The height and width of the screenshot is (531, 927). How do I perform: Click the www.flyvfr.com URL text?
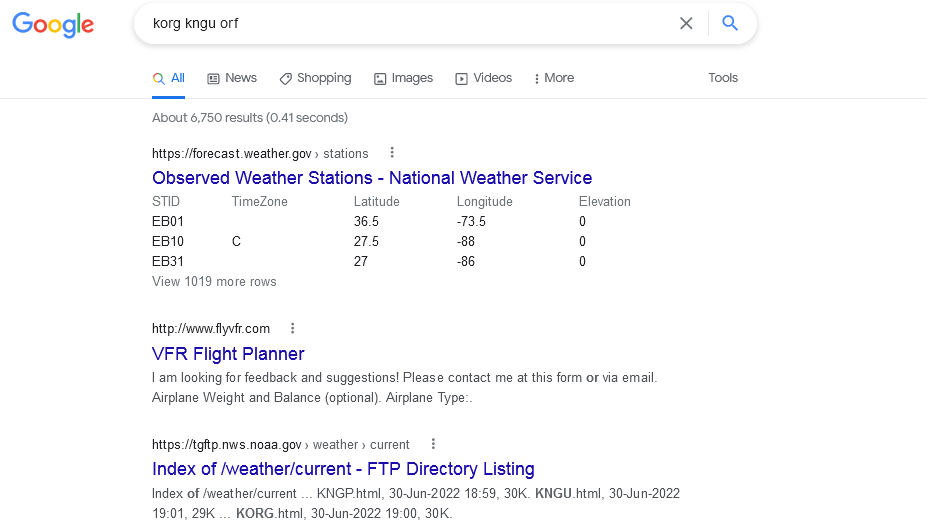click(211, 329)
